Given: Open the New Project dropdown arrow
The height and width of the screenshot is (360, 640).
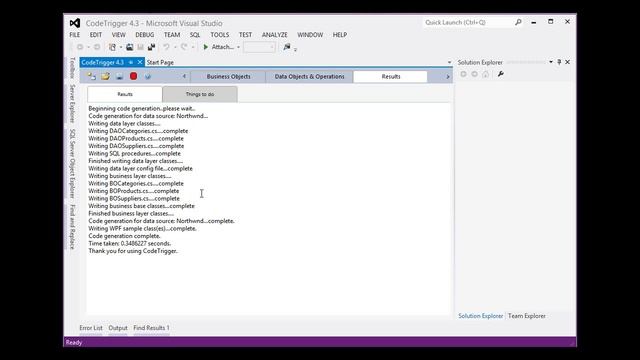Looking at the screenshot, I should (x=120, y=47).
